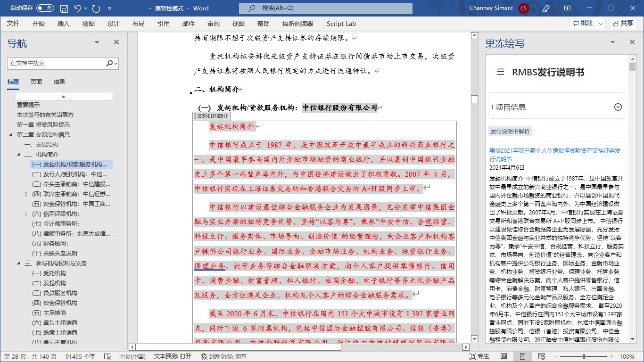Switch to the 开始 (Home) tab
644x362 pixels.
[39, 24]
